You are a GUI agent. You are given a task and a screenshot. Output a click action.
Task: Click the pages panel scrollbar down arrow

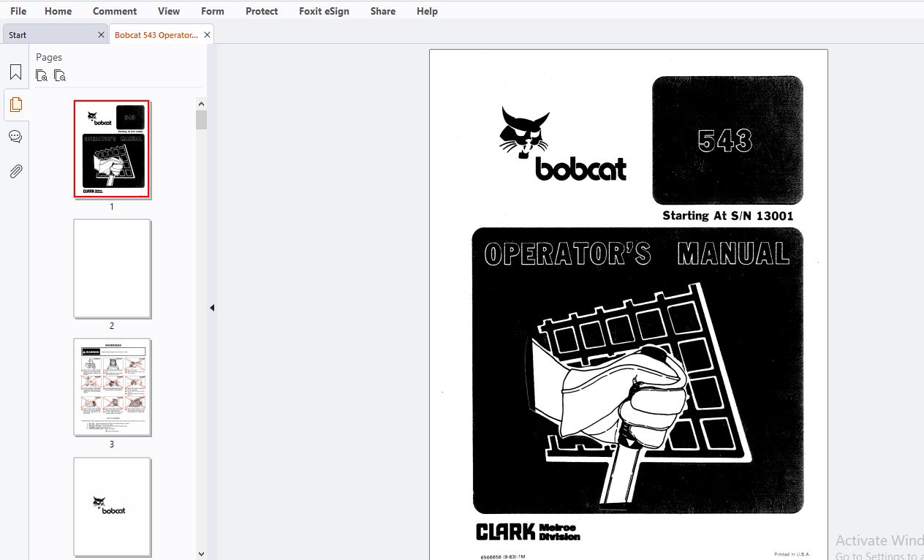click(x=201, y=554)
